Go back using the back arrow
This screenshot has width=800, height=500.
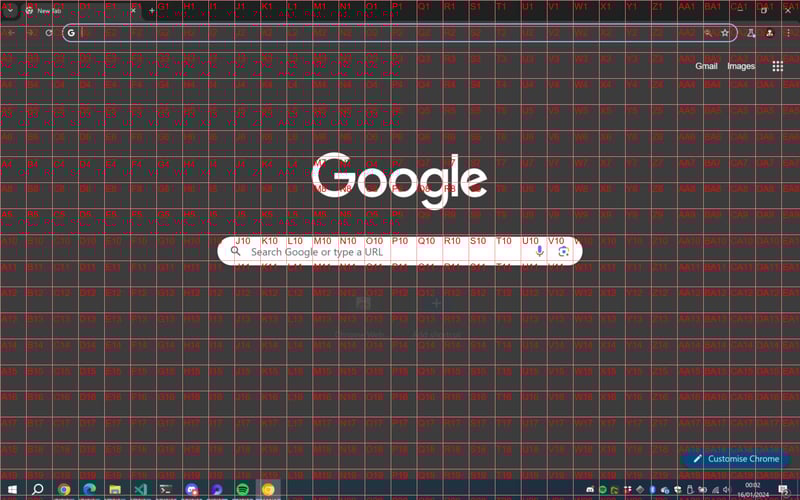coord(11,33)
